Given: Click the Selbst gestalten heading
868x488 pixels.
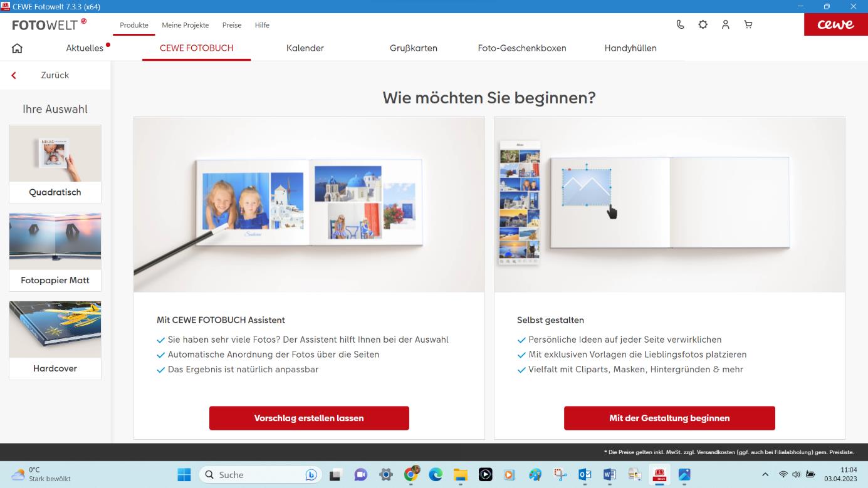Looking at the screenshot, I should click(550, 320).
